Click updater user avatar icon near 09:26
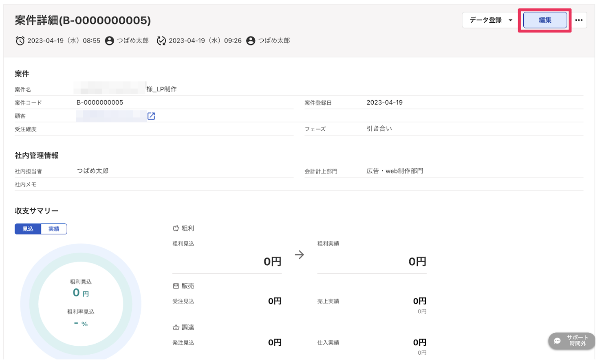This screenshot has height=364, width=604. (x=251, y=41)
